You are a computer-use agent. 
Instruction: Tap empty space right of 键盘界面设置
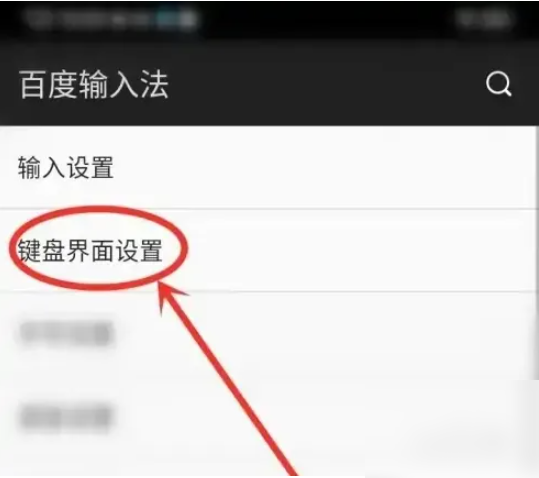pos(361,251)
